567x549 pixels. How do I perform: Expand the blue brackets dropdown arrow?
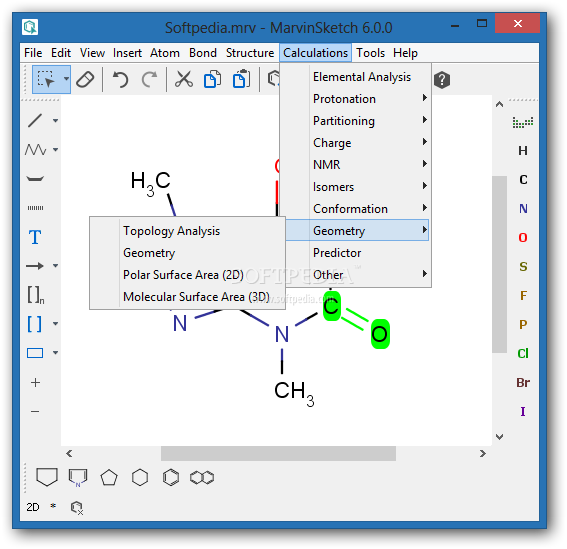[x=55, y=323]
